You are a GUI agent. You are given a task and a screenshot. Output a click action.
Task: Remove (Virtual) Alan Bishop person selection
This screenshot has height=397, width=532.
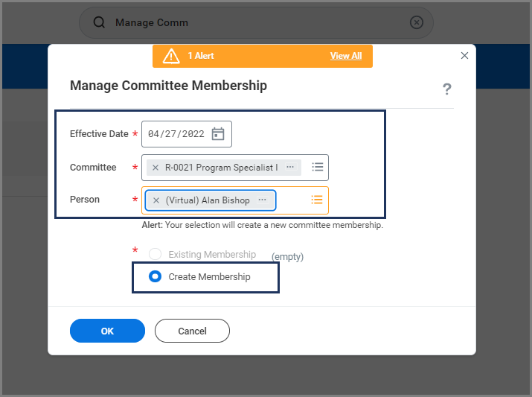tap(156, 200)
